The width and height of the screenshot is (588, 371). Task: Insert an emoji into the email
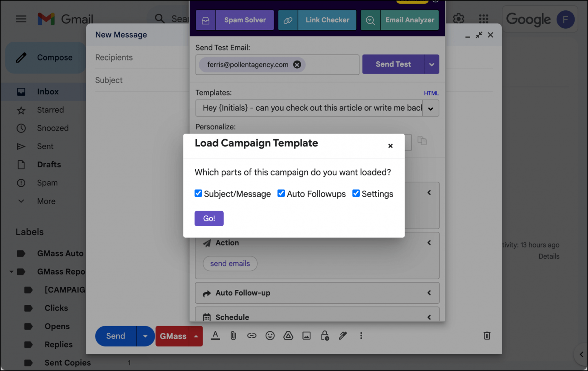tap(270, 336)
